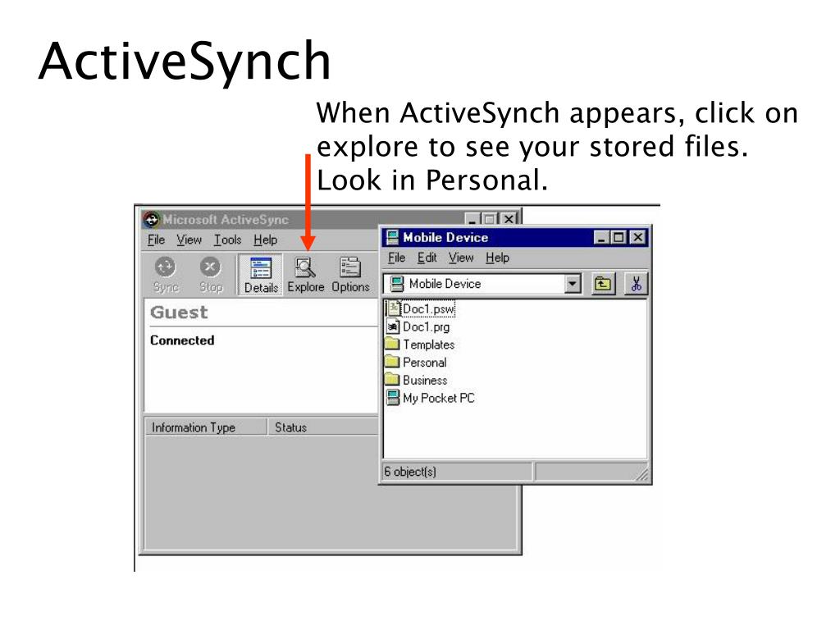Close the Mobile Device window
The width and height of the screenshot is (840, 630).
coord(637,237)
